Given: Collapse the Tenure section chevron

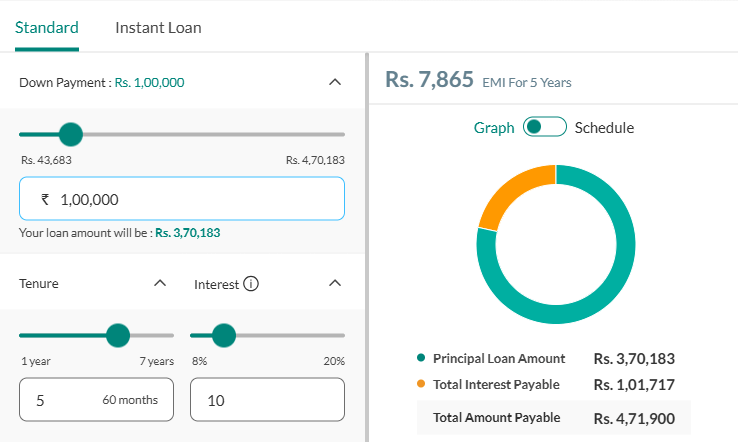Looking at the screenshot, I should click(160, 283).
